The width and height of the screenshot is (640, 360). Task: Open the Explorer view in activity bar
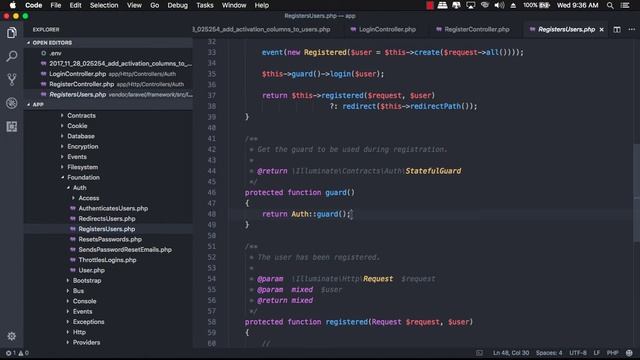point(11,33)
